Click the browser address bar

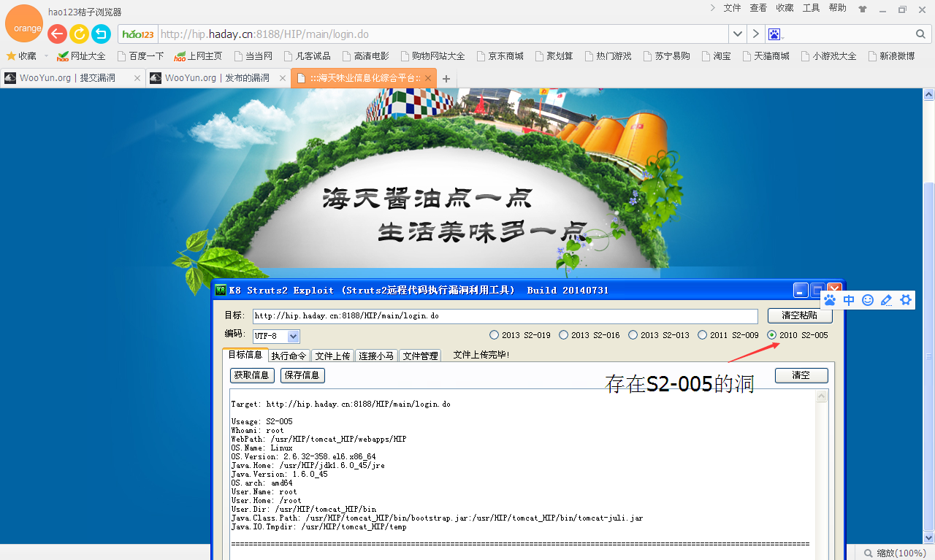(443, 34)
